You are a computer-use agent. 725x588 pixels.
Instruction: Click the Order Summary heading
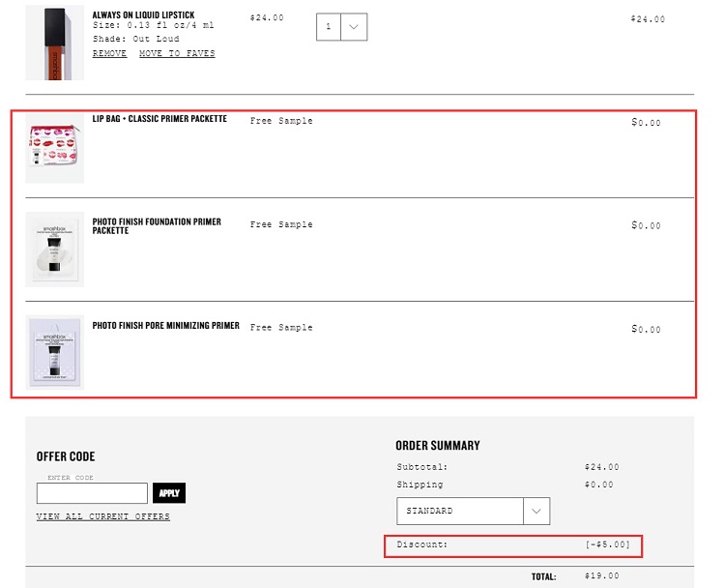(x=437, y=446)
